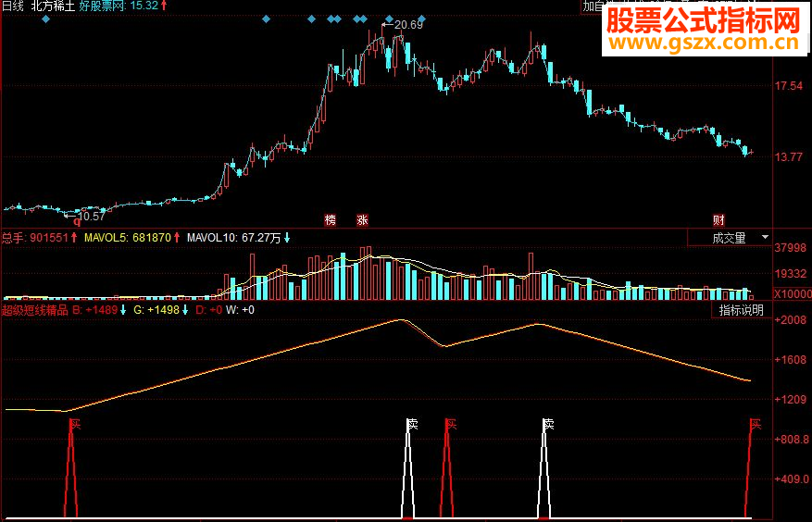
Task: Click the 19332 volume axis label
Action: [790, 273]
